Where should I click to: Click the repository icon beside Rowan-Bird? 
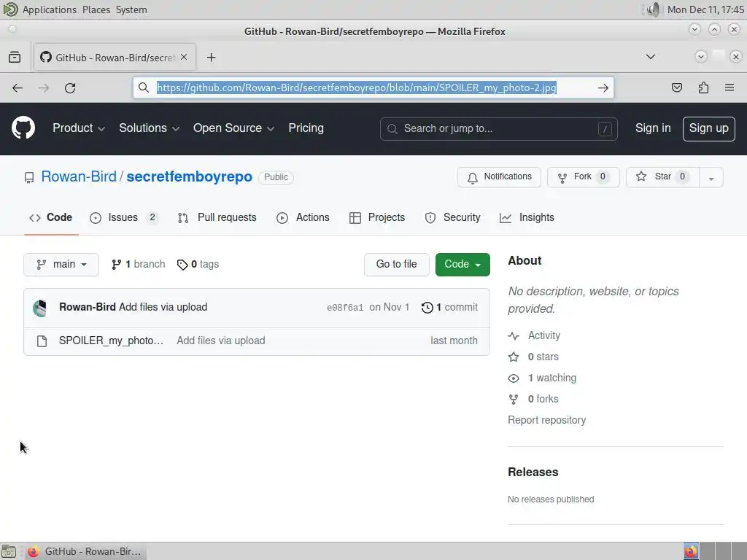[x=29, y=178]
